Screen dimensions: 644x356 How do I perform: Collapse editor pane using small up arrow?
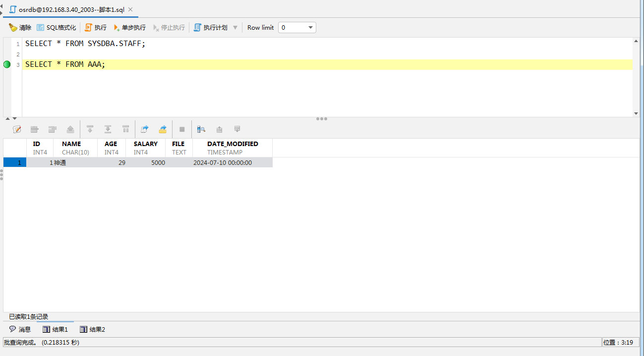coord(7,118)
